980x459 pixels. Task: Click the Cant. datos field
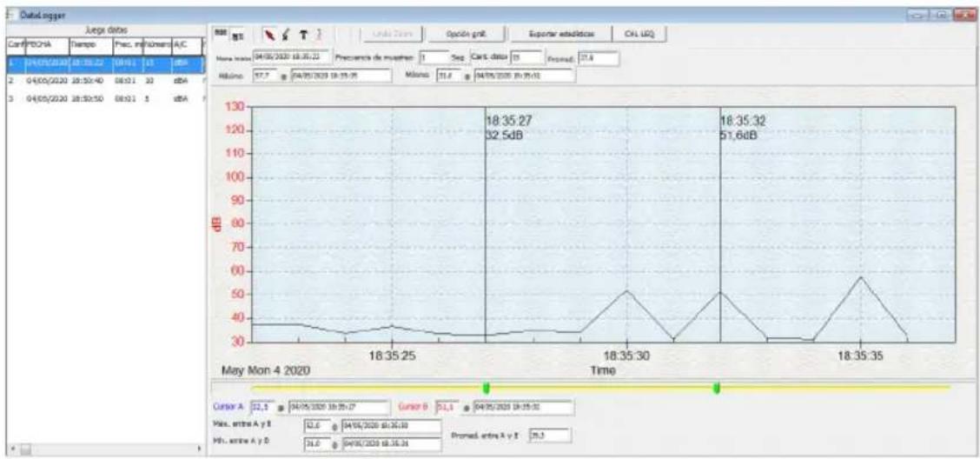coord(526,58)
